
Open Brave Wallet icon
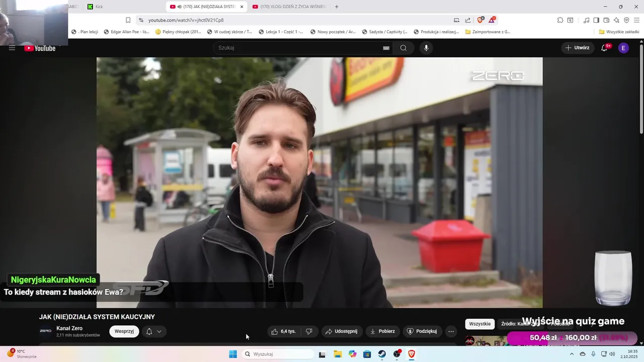(606, 20)
